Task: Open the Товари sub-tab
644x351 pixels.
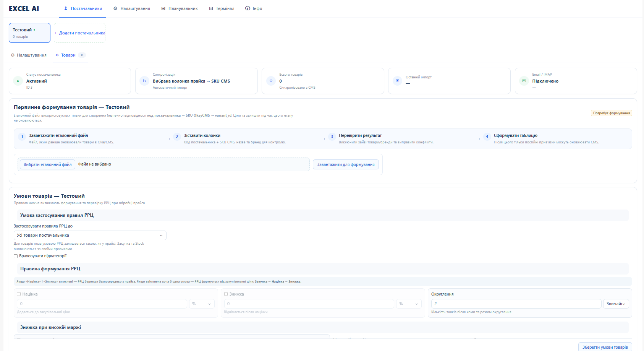Action: pyautogui.click(x=71, y=55)
